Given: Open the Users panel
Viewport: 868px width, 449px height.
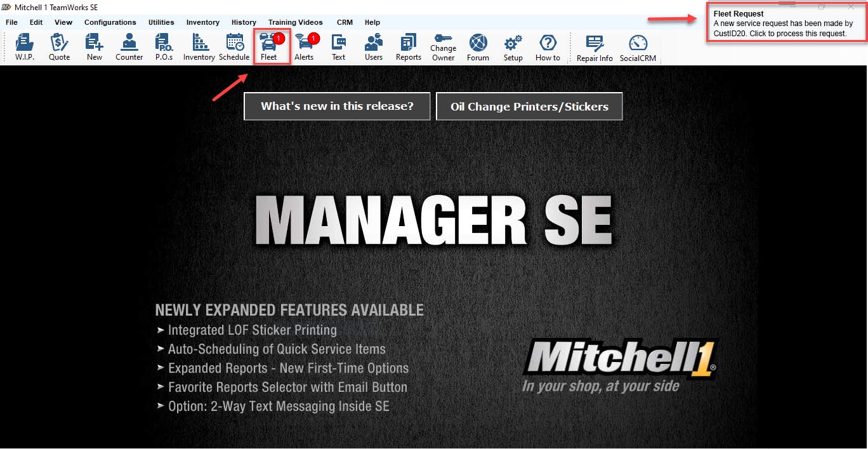Looking at the screenshot, I should pos(373,46).
